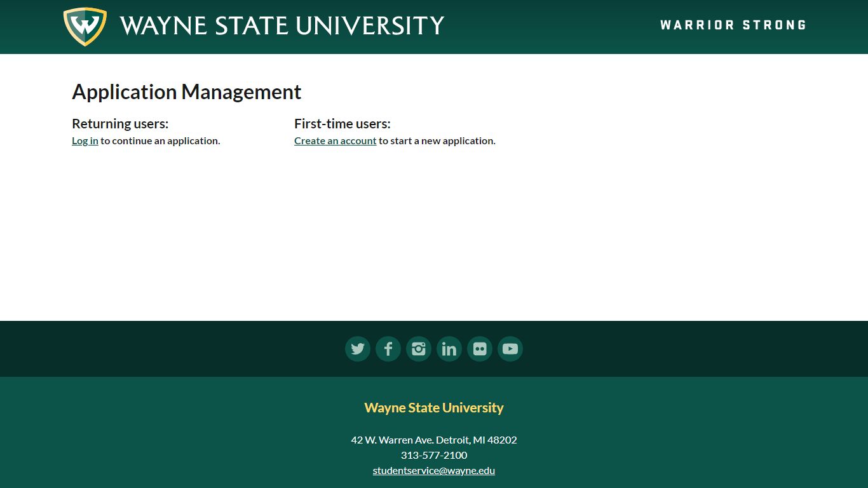Select the First-time users heading
This screenshot has width=868, height=488.
tap(342, 123)
